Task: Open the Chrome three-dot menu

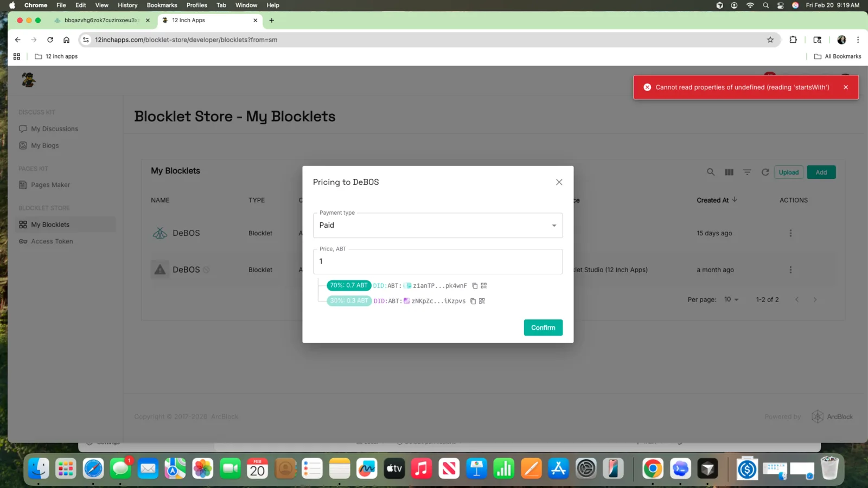Action: [858, 40]
